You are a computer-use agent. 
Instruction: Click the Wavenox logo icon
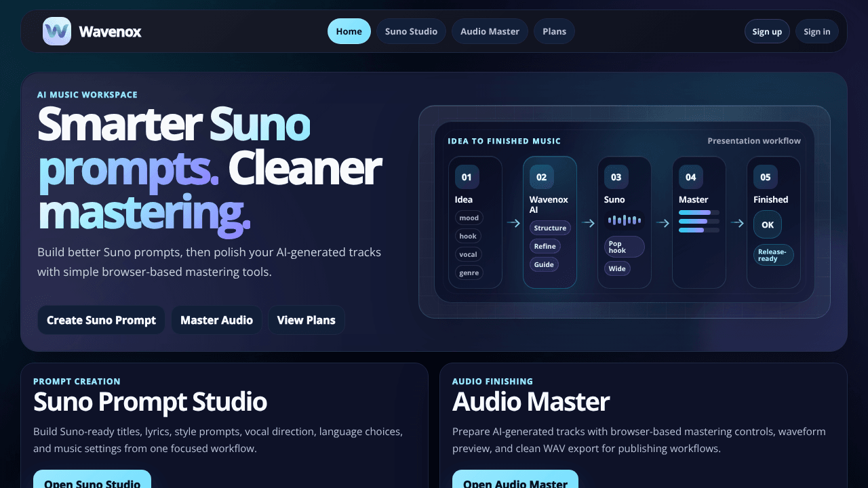coord(57,31)
